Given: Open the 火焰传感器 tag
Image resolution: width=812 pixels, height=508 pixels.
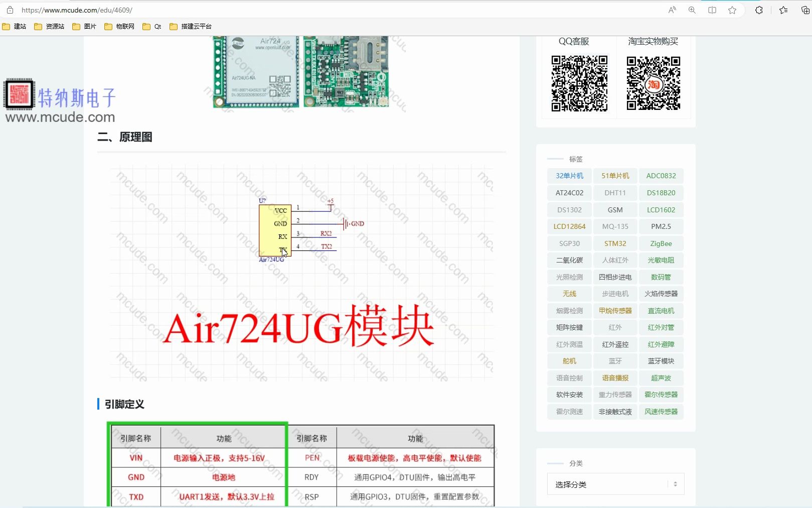Looking at the screenshot, I should [x=661, y=294].
